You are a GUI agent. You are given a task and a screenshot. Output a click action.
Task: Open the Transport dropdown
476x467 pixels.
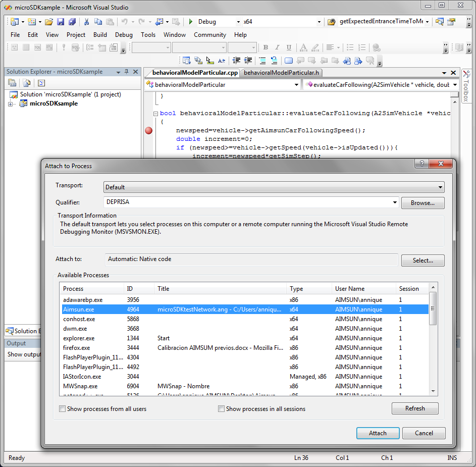[x=441, y=187]
